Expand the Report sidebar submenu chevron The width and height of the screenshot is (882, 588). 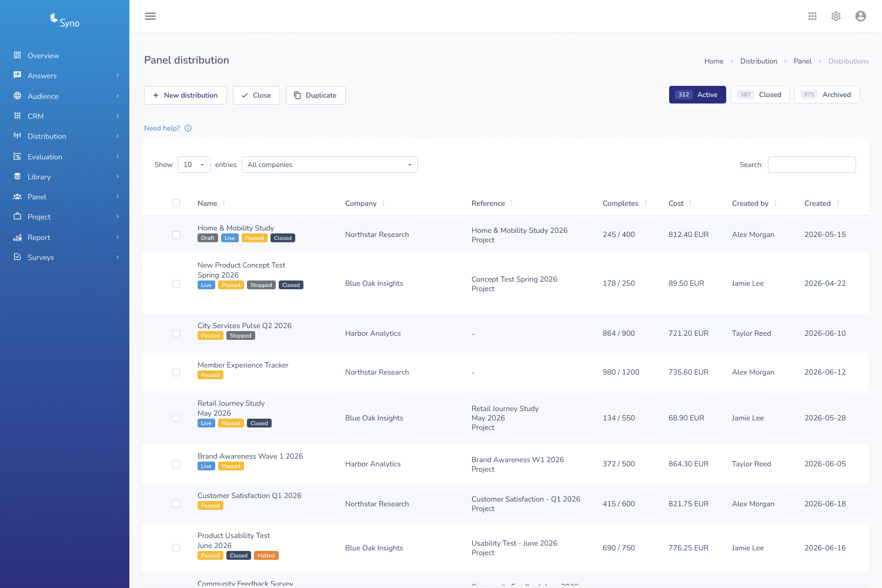pos(118,237)
